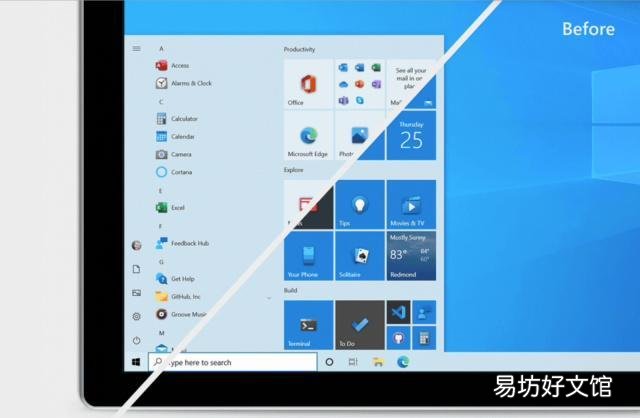Open Calendar in the app list
Image resolution: width=640 pixels, height=418 pixels.
point(176,136)
